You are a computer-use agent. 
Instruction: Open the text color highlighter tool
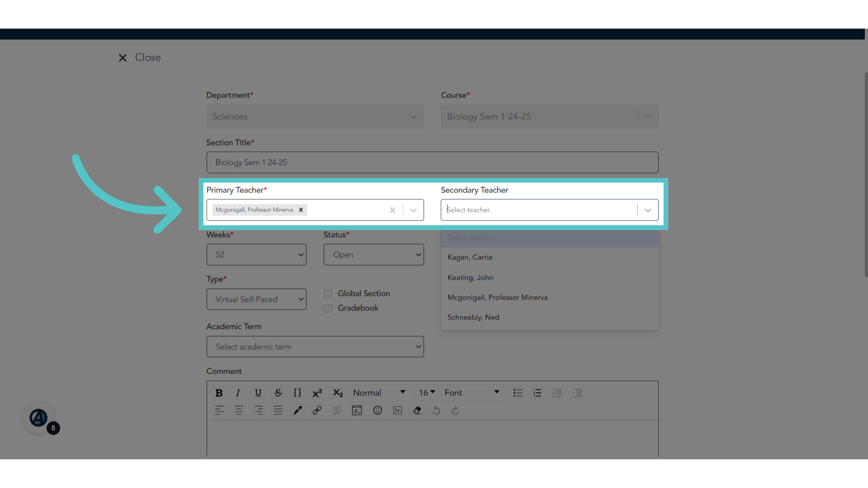(297, 410)
